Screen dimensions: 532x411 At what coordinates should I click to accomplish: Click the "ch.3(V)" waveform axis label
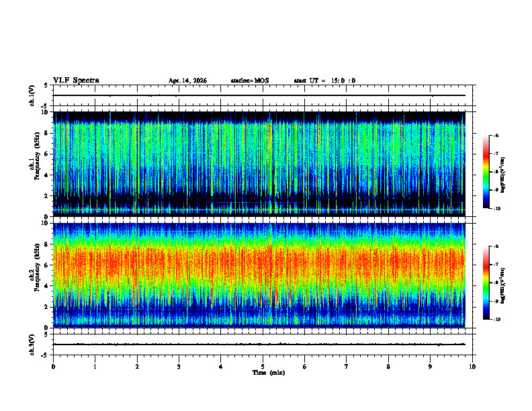click(x=32, y=345)
